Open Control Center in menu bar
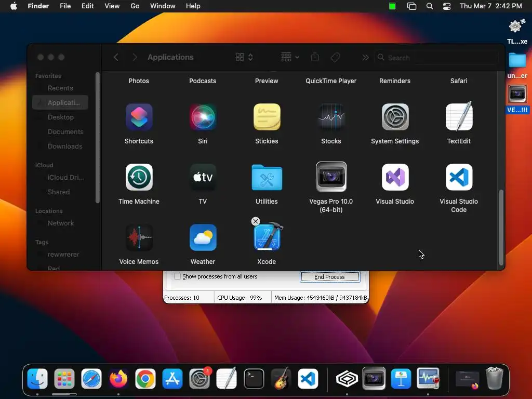 (447, 6)
